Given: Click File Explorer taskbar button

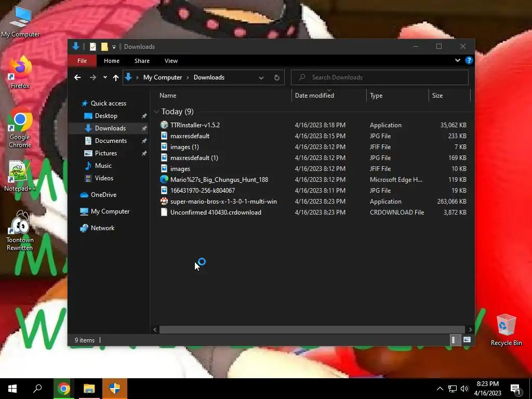Looking at the screenshot, I should [x=89, y=389].
